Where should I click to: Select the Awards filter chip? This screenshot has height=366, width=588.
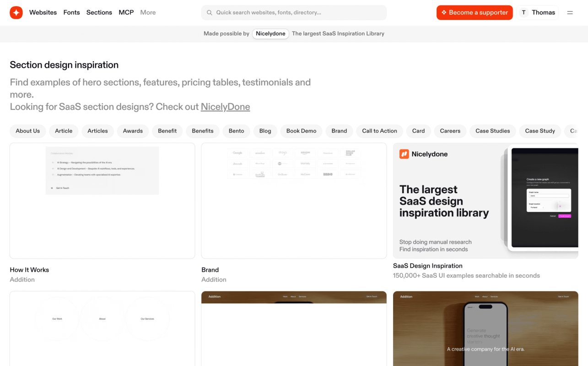pyautogui.click(x=133, y=131)
